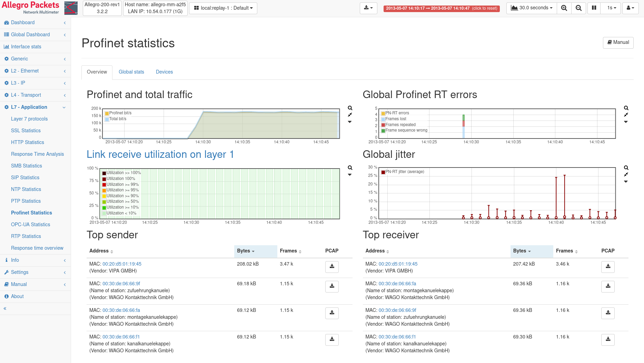Open OPC-UA Statistics in sidebar
This screenshot has width=644, height=363.
tap(30, 225)
